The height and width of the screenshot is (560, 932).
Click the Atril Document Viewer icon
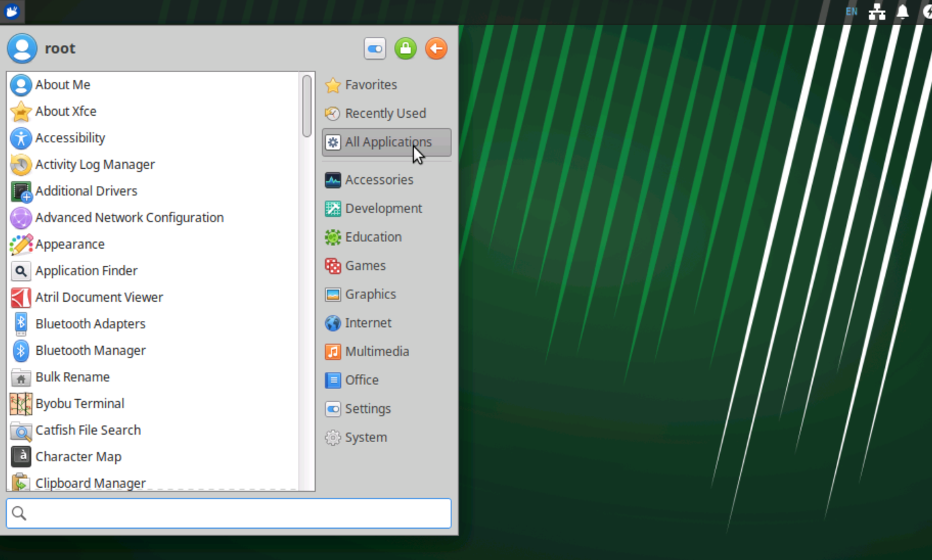(x=21, y=298)
